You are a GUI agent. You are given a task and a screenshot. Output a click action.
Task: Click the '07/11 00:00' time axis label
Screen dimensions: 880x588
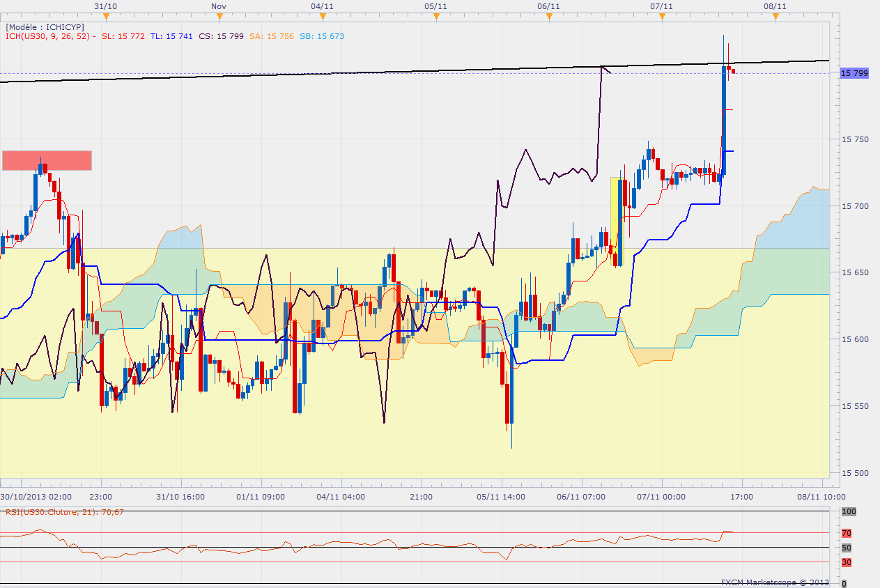(661, 497)
